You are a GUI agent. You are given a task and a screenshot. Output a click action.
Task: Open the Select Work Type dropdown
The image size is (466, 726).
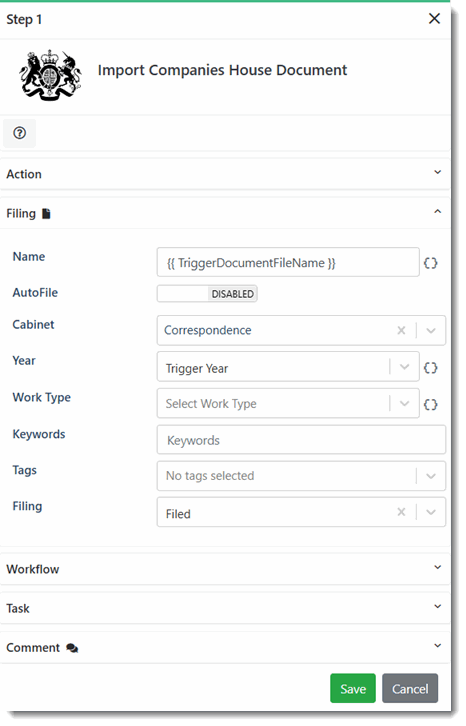pos(288,403)
